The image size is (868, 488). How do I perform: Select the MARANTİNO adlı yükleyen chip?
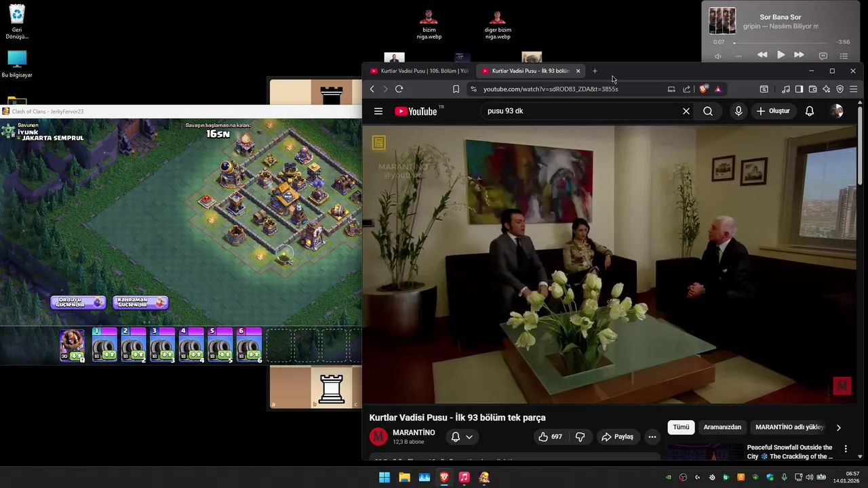coord(790,427)
